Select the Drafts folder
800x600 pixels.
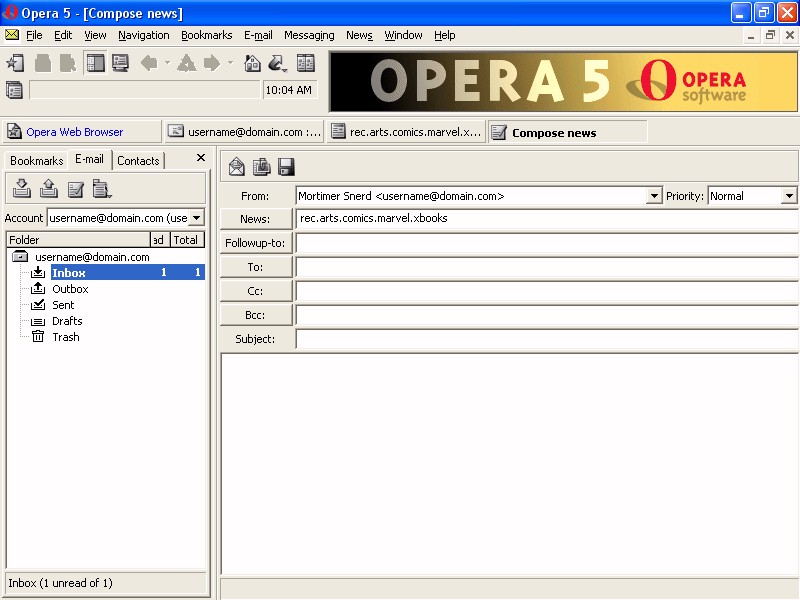(x=57, y=321)
